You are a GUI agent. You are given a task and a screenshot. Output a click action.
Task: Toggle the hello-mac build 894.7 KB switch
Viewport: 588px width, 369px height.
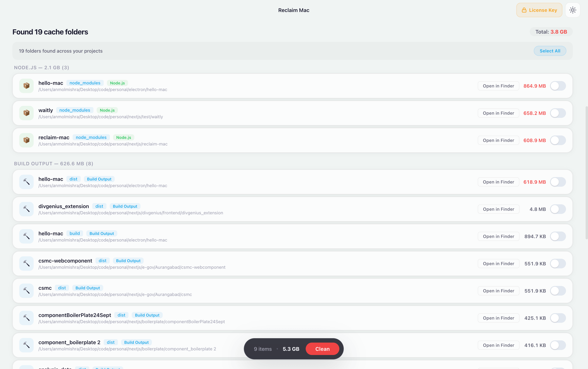tap(558, 236)
